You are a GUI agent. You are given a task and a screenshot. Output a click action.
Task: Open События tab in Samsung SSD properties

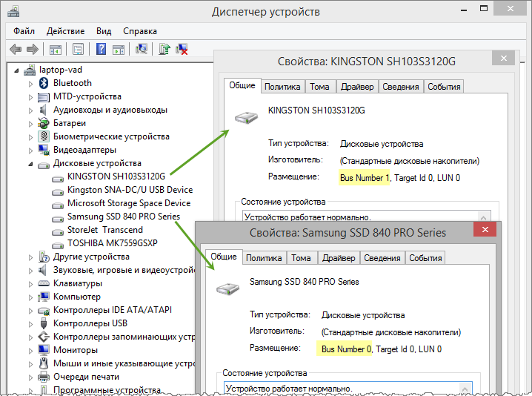425,258
